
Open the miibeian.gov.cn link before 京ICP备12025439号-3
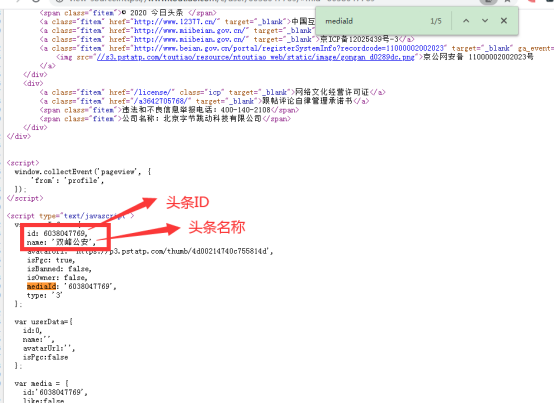tap(189, 39)
